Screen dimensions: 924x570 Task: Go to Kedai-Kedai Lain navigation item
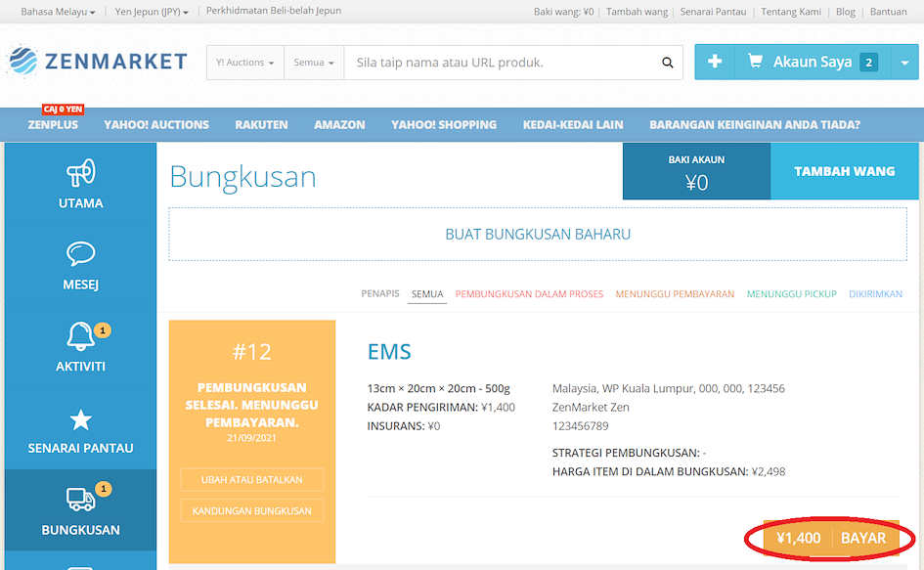[x=573, y=125]
